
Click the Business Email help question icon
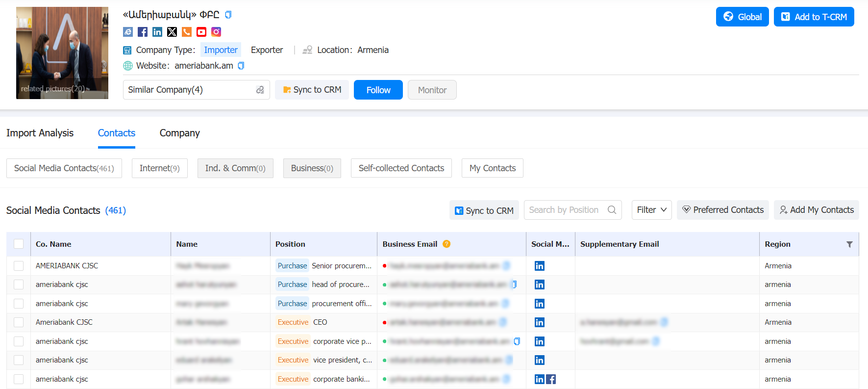coord(446,244)
